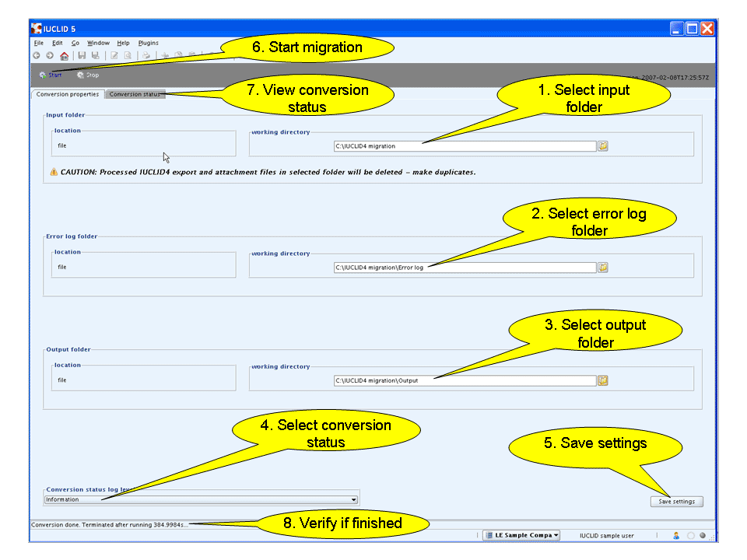Screen dimensions: 747x560
Task: Open the Conversion status log level dropdown
Action: [201, 499]
